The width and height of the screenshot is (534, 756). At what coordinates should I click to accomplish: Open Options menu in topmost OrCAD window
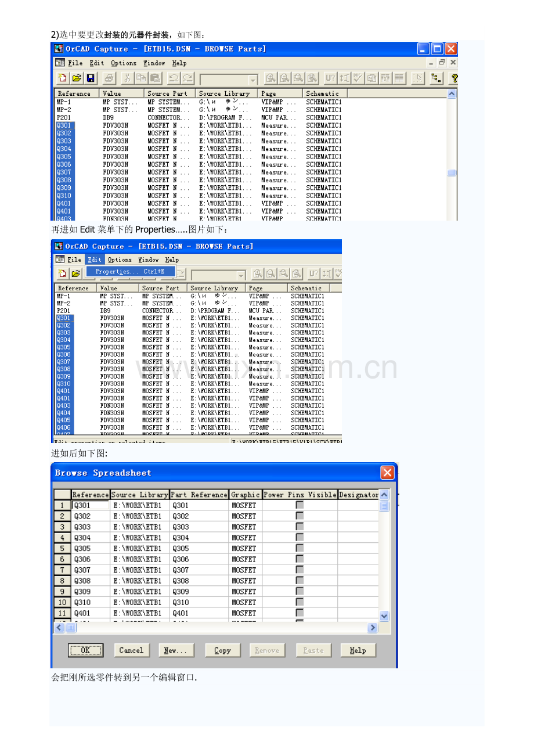click(124, 63)
